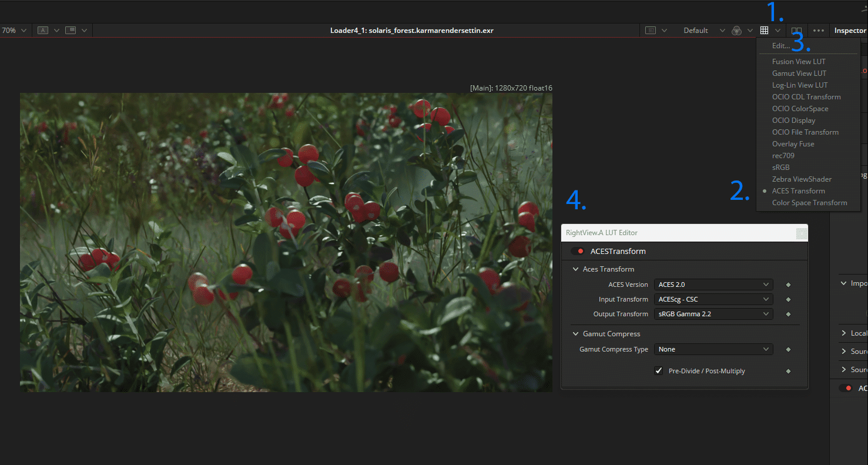
Task: Select the alpha channel display icon
Action: coord(43,30)
